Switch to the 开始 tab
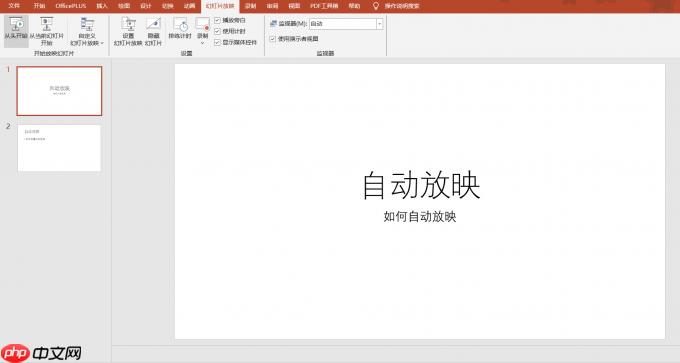680x363 pixels. point(39,6)
